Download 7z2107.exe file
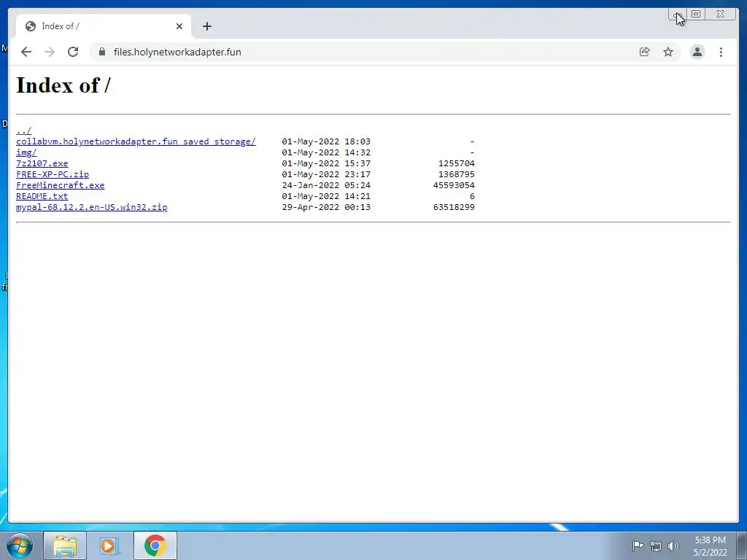The width and height of the screenshot is (747, 560). click(x=42, y=163)
